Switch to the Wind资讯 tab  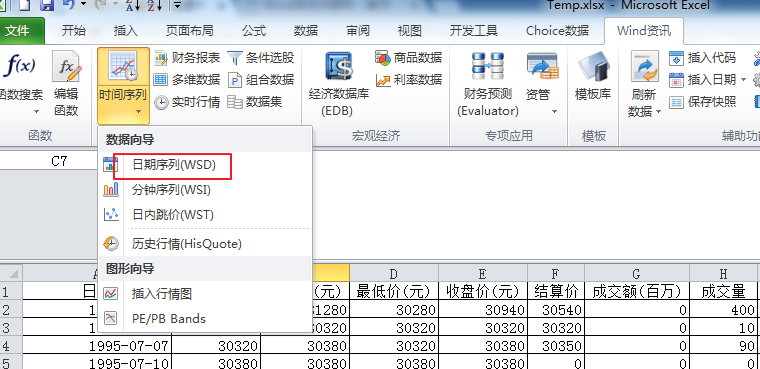pyautogui.click(x=644, y=31)
